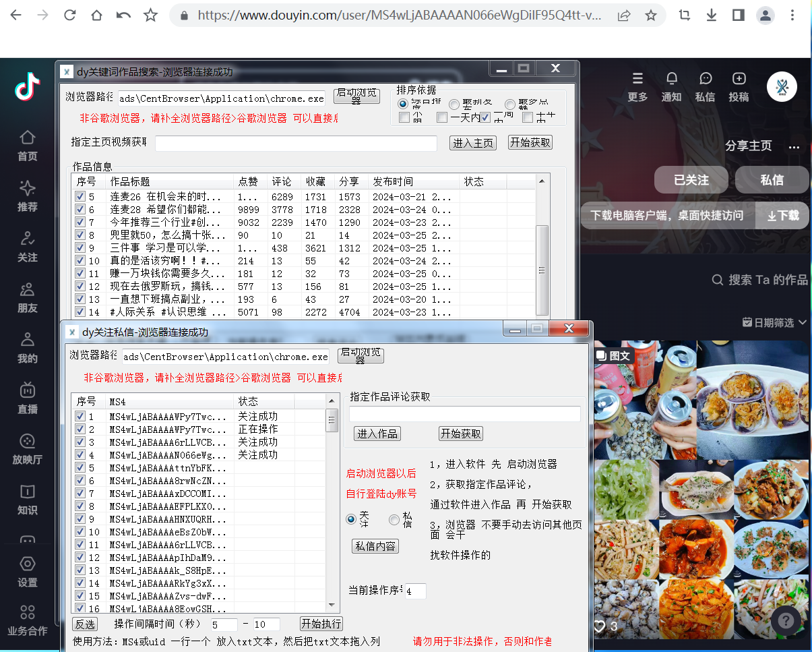Screen dimensions: 812x652
Task: Expand the 日期筛选 date filter dropdown
Action: point(774,323)
